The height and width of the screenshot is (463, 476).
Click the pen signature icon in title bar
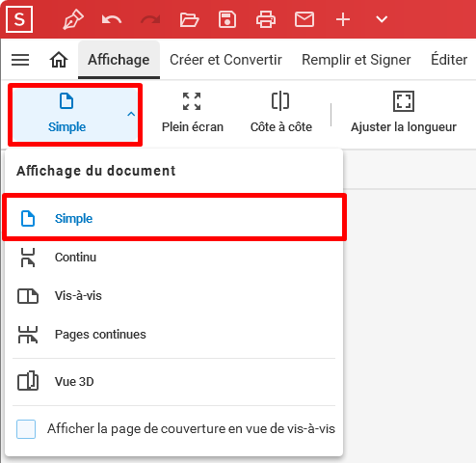[x=73, y=19]
